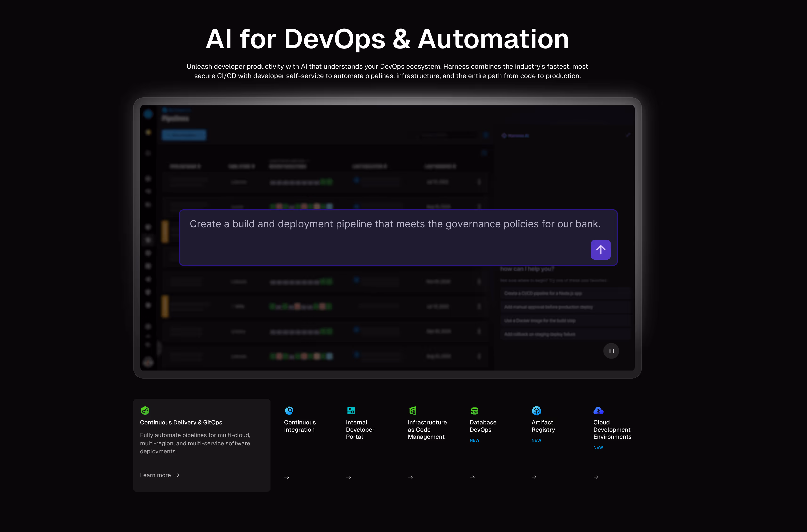Click the Internal Developer Portal icon

tap(351, 411)
